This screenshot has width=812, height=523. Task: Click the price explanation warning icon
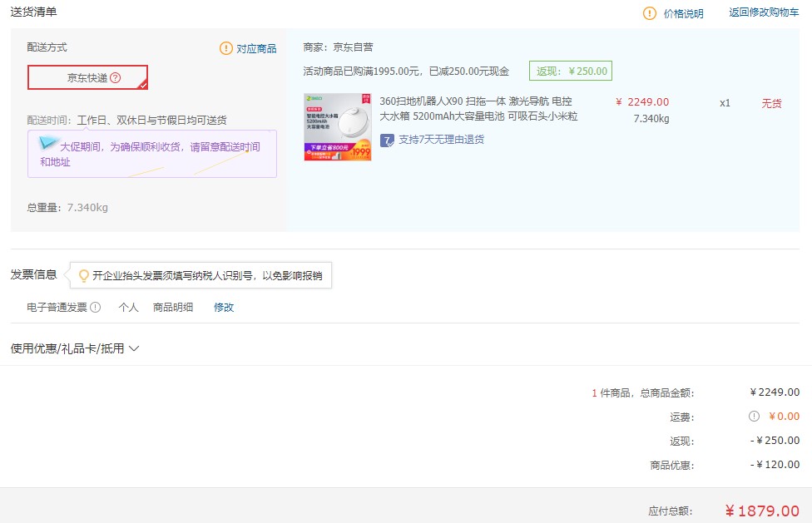click(650, 13)
